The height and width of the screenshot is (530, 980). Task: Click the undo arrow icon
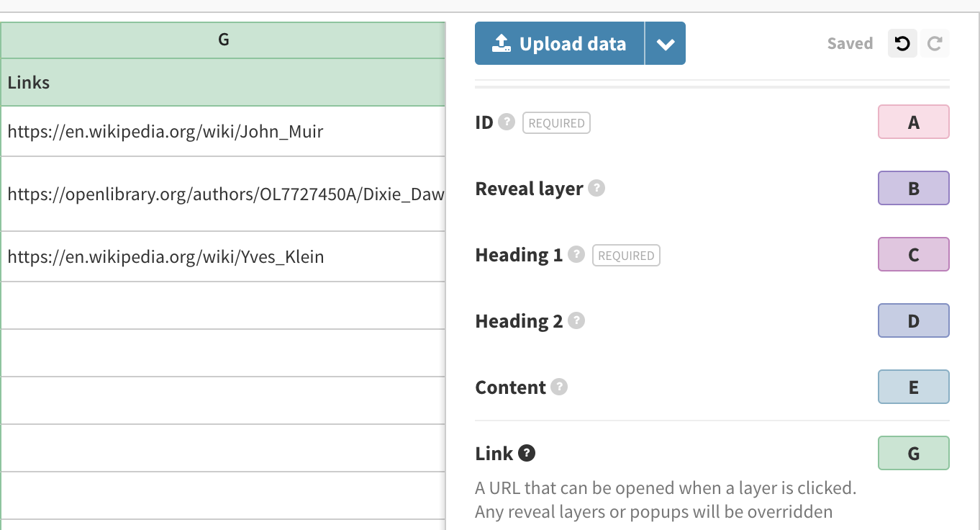click(x=902, y=44)
